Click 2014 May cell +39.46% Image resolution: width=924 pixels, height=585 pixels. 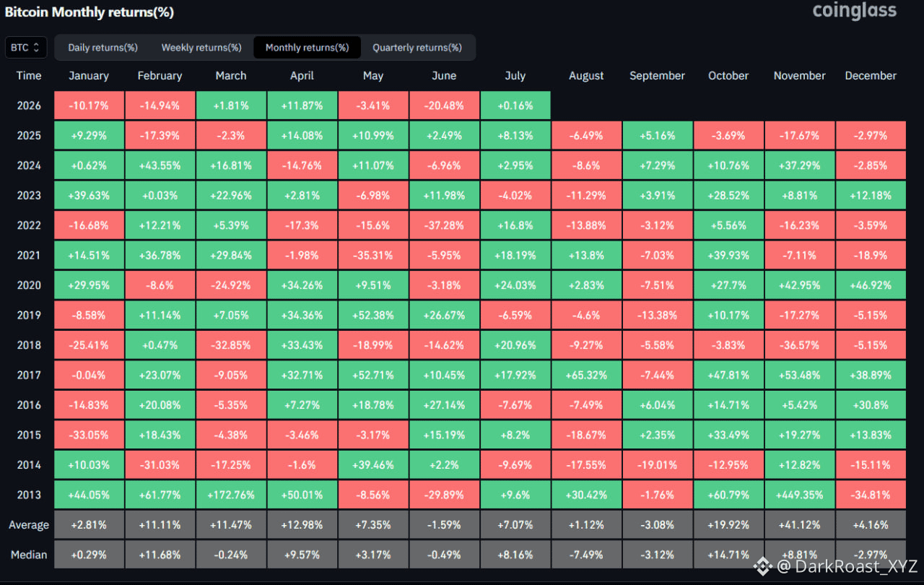point(373,465)
